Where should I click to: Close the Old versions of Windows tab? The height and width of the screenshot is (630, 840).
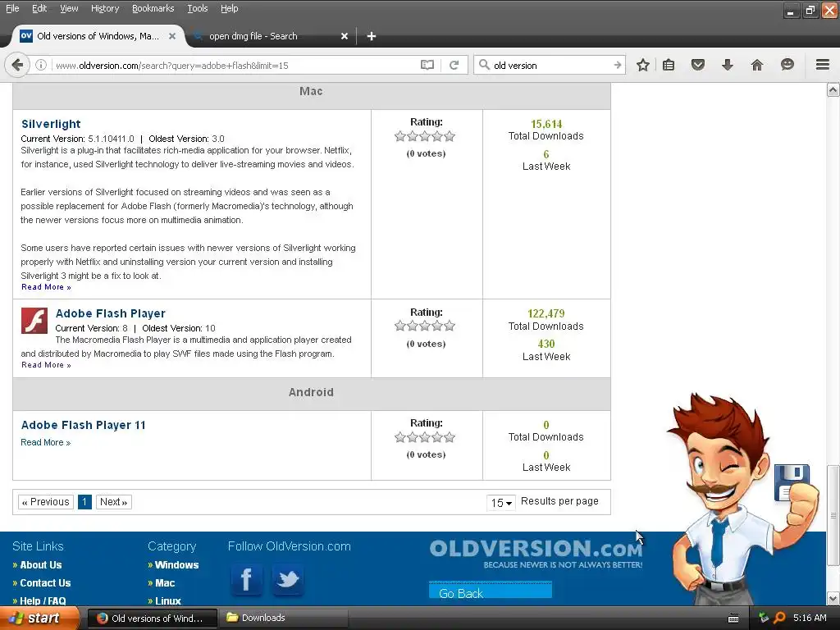pyautogui.click(x=172, y=36)
